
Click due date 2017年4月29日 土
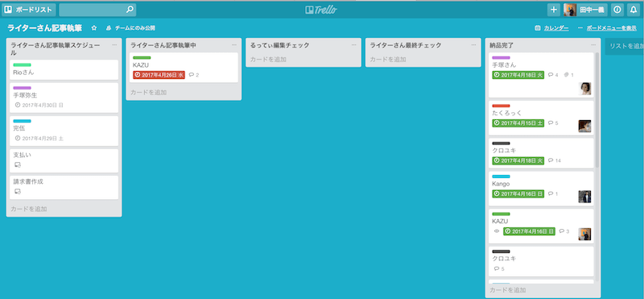(x=39, y=138)
